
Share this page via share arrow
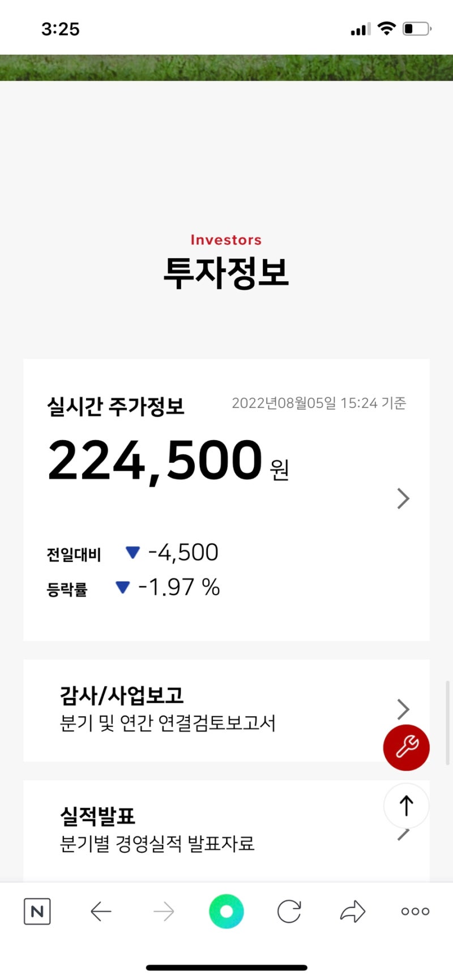click(x=352, y=912)
